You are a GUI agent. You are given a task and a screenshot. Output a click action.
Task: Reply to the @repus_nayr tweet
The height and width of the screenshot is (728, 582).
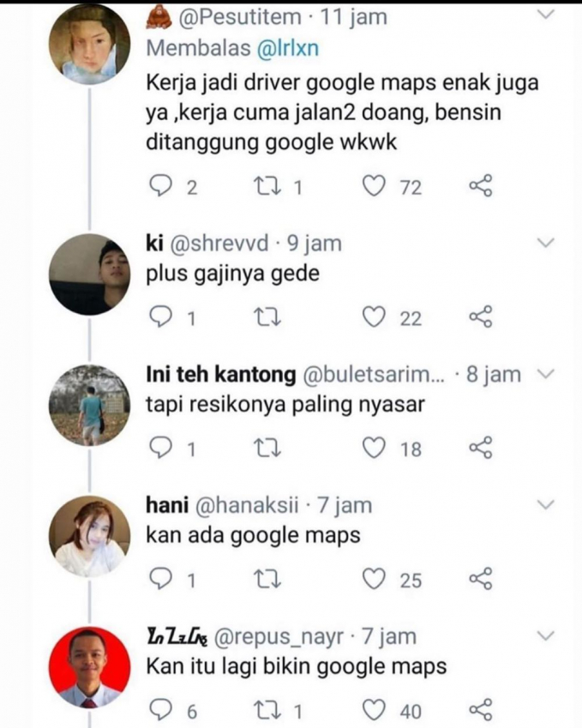161,710
